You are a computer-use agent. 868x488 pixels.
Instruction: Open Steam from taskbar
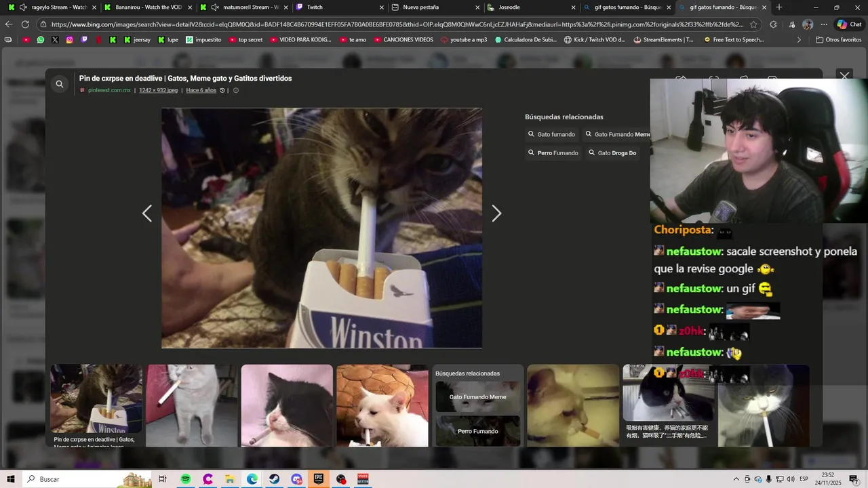click(x=274, y=479)
